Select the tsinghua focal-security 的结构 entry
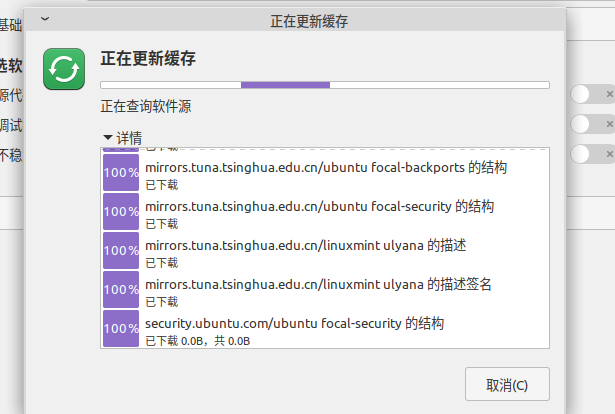The image size is (615, 414). coord(320,207)
